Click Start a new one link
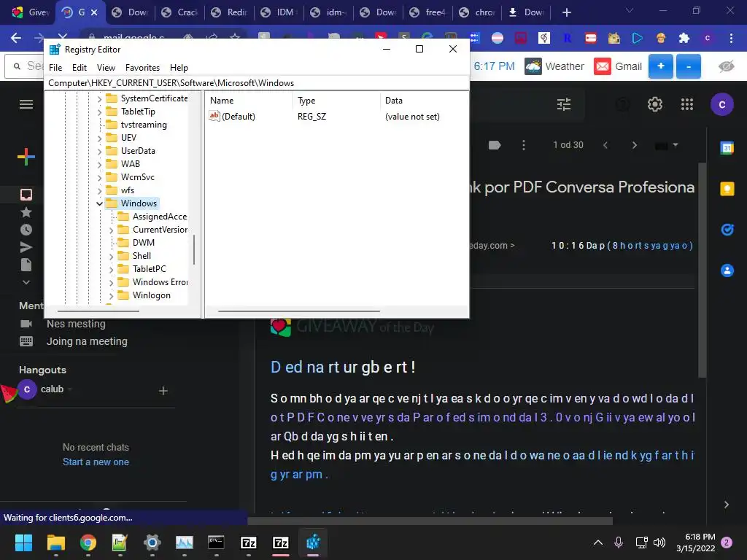Viewport: 747px width, 560px height. (x=96, y=462)
